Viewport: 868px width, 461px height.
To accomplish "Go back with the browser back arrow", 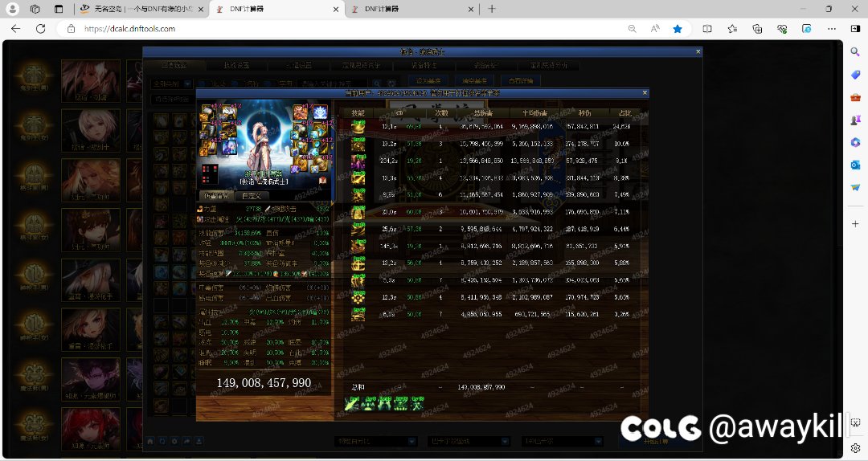I will coord(15,29).
